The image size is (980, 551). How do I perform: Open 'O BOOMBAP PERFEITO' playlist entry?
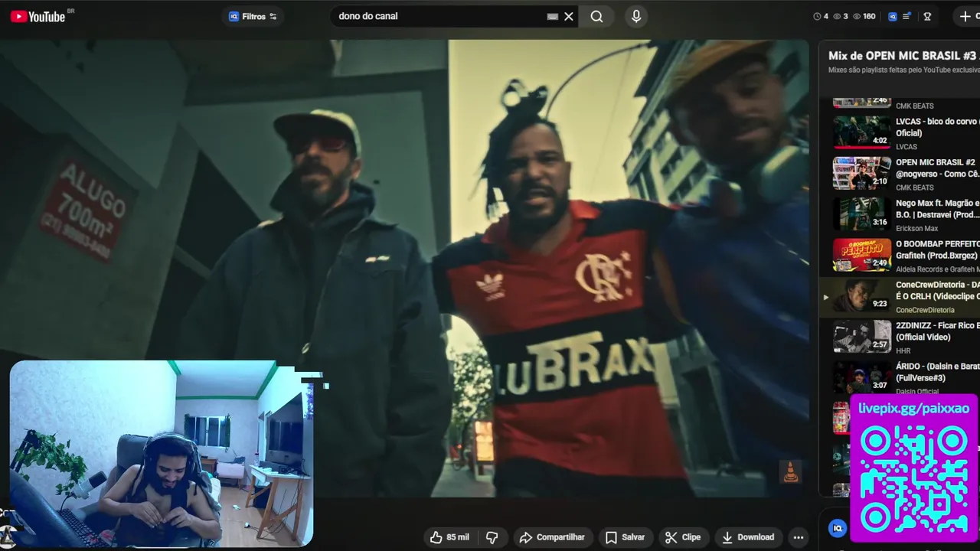click(937, 249)
